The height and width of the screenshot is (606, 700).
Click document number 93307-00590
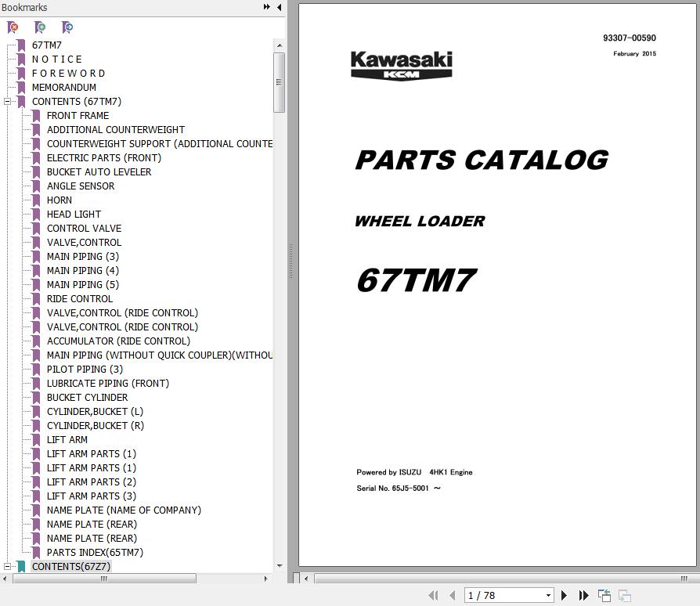pos(630,38)
